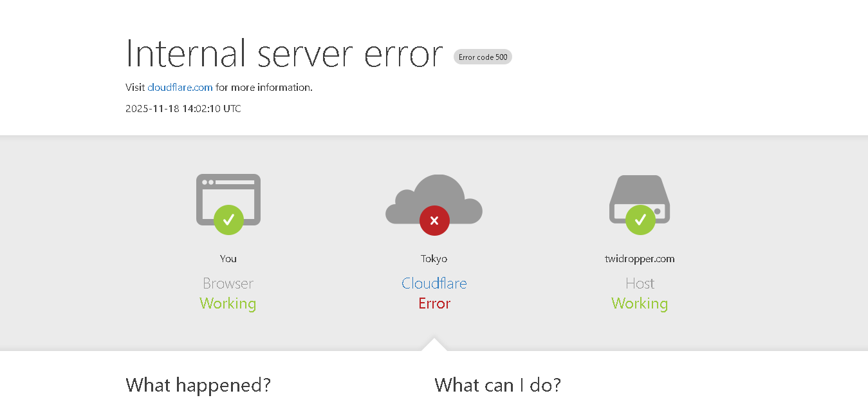Click the Error code 500 badge
The width and height of the screenshot is (868, 409).
coord(483,57)
